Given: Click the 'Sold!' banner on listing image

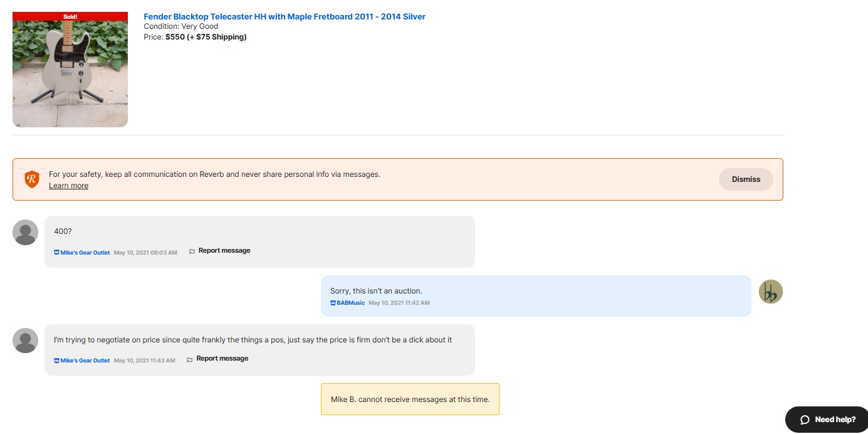Looking at the screenshot, I should tap(70, 16).
